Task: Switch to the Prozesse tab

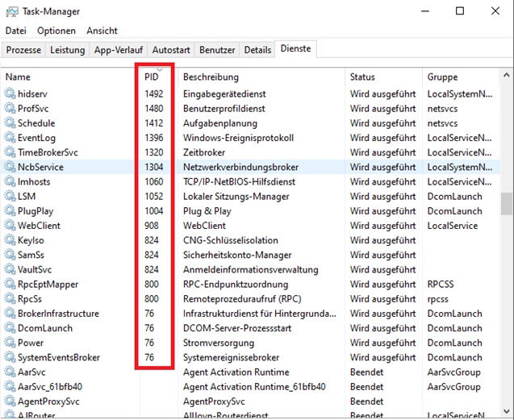Action: pos(23,50)
